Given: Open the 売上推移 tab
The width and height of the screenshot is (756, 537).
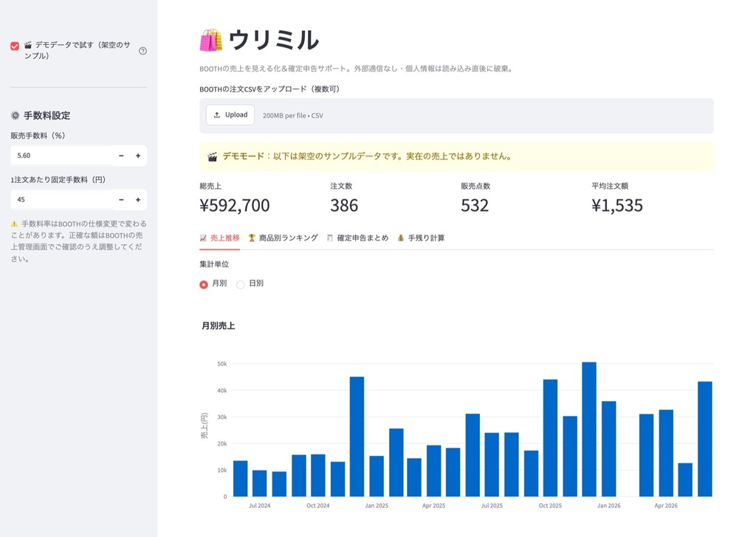Looking at the screenshot, I should pyautogui.click(x=220, y=238).
